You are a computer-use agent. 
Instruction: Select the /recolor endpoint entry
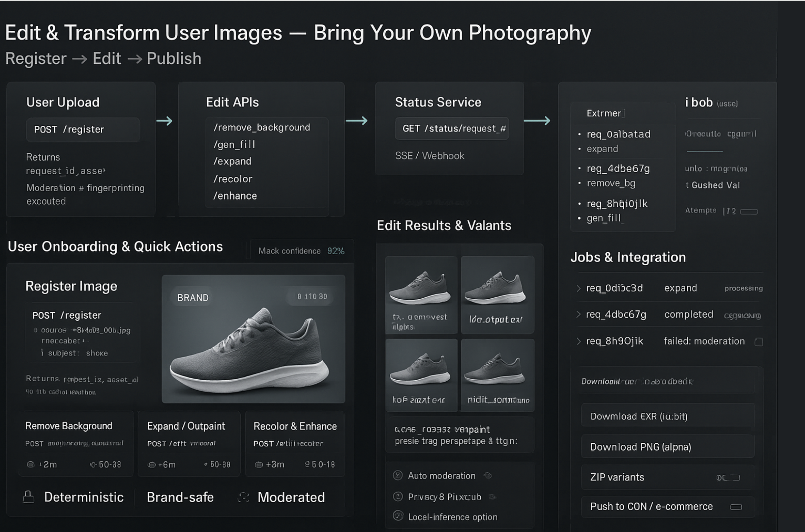233,179
